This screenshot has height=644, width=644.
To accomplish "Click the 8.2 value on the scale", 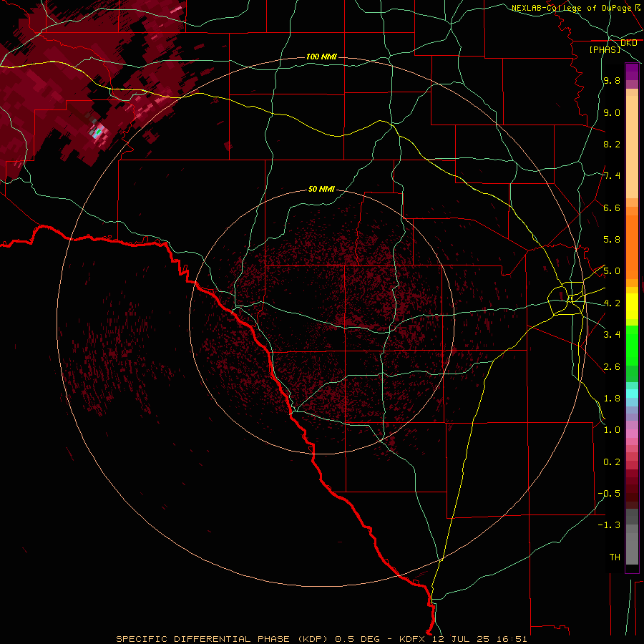I will coord(612,144).
